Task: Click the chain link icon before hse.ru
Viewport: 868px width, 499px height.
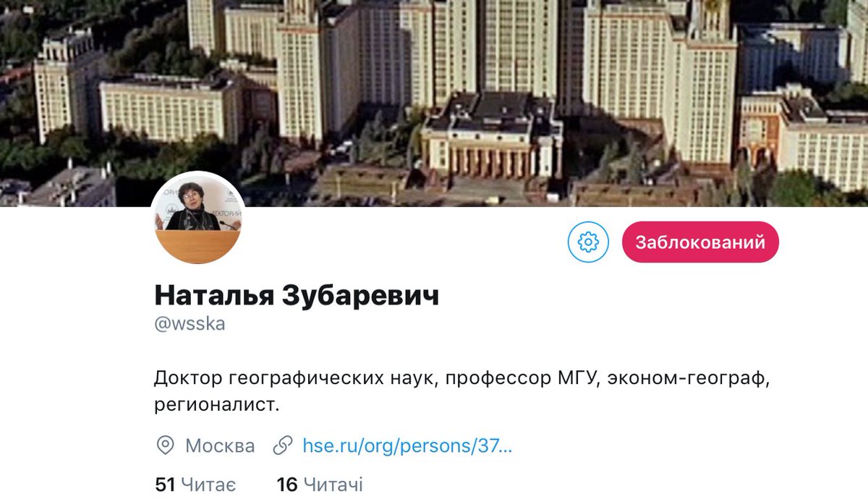Action: click(283, 445)
